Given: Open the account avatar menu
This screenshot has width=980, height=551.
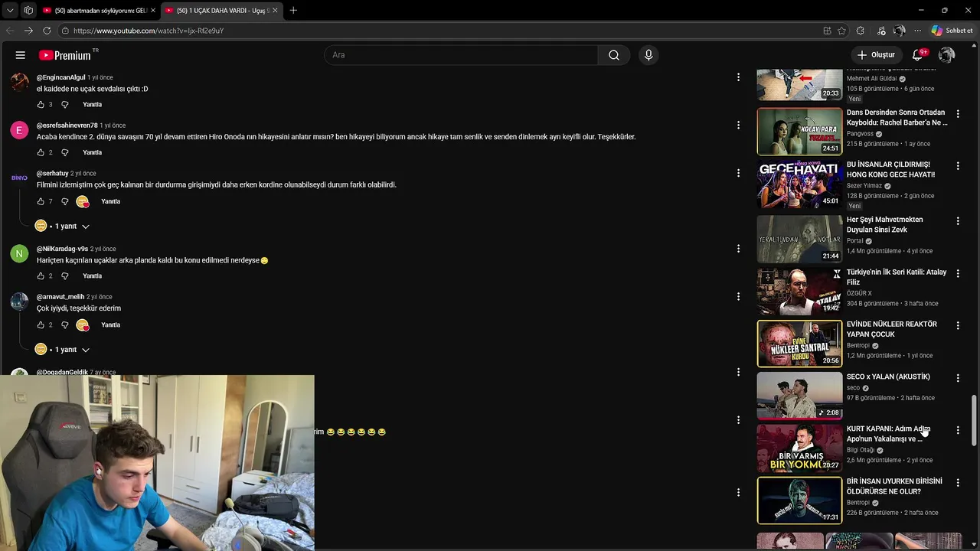Looking at the screenshot, I should (x=946, y=55).
